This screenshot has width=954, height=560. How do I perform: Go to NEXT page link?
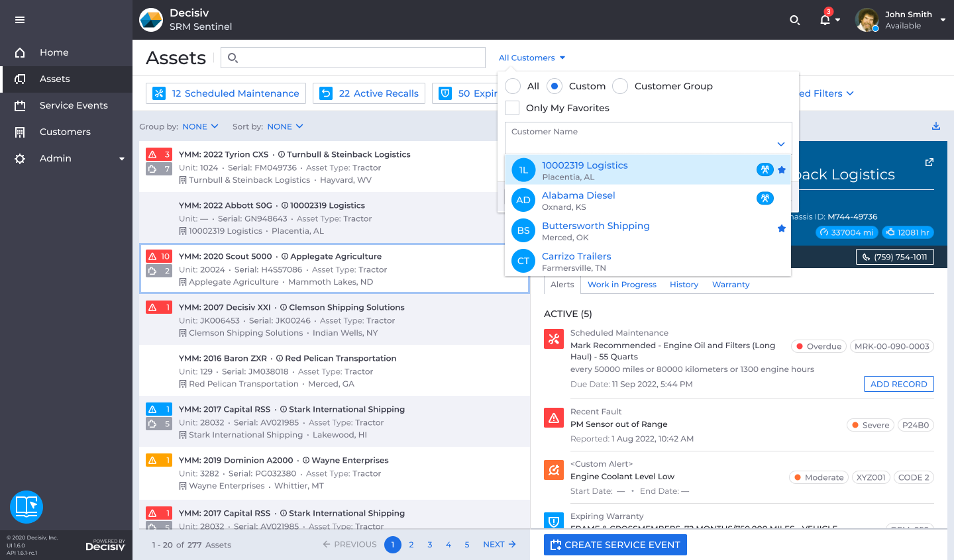coord(500,544)
